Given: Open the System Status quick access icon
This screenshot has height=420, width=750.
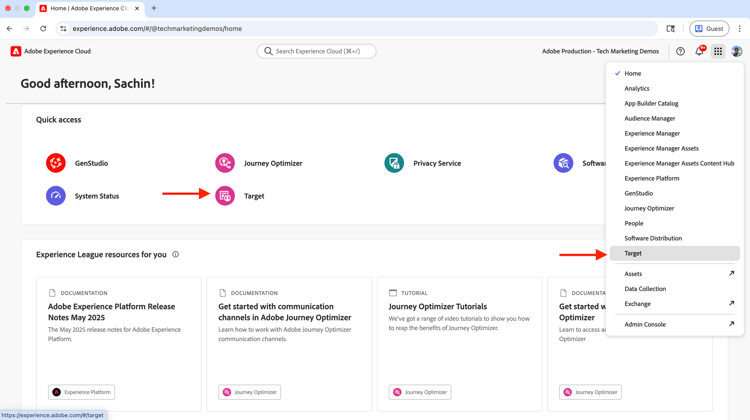Looking at the screenshot, I should tap(55, 196).
